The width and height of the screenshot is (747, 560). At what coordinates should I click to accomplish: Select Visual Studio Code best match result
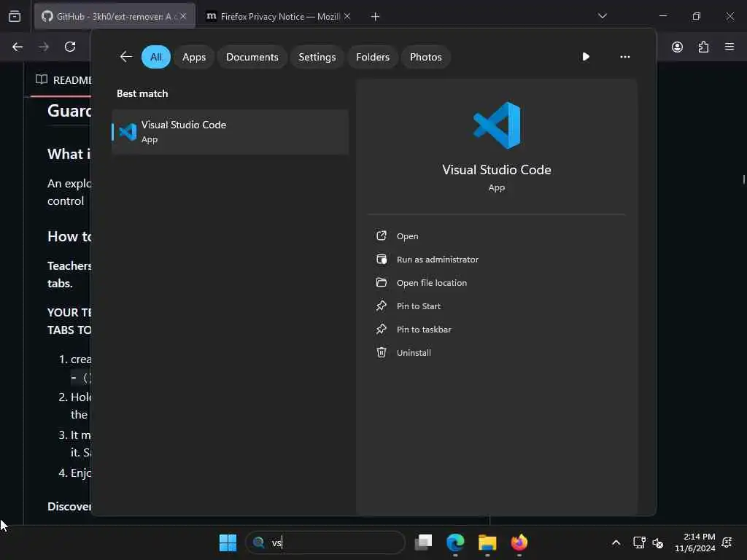(230, 132)
